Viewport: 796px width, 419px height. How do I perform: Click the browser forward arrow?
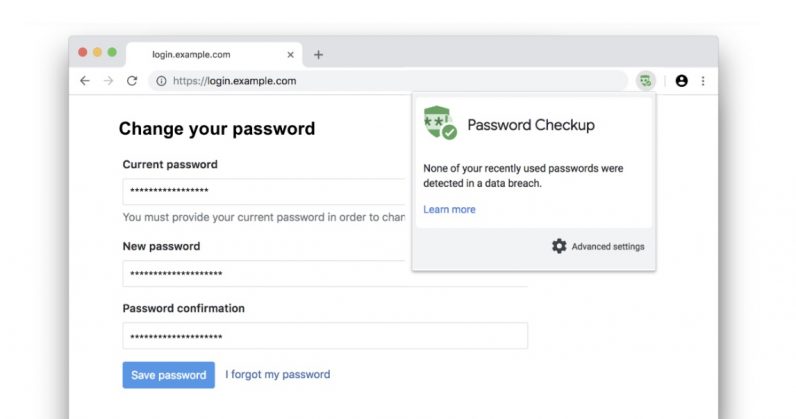pyautogui.click(x=108, y=81)
